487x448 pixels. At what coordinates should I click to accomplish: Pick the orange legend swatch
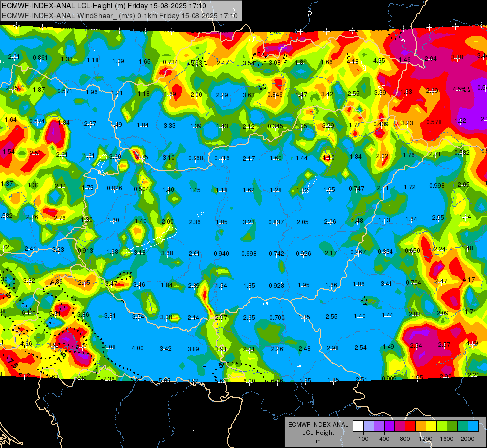[x=420, y=426]
